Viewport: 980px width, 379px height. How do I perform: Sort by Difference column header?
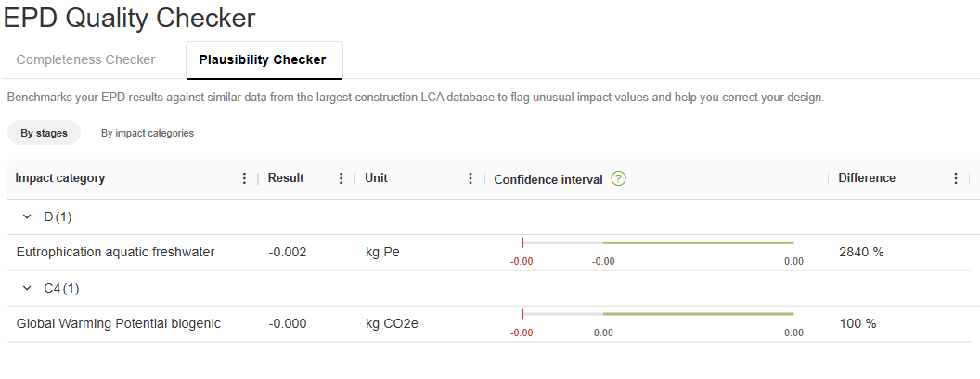pos(867,178)
